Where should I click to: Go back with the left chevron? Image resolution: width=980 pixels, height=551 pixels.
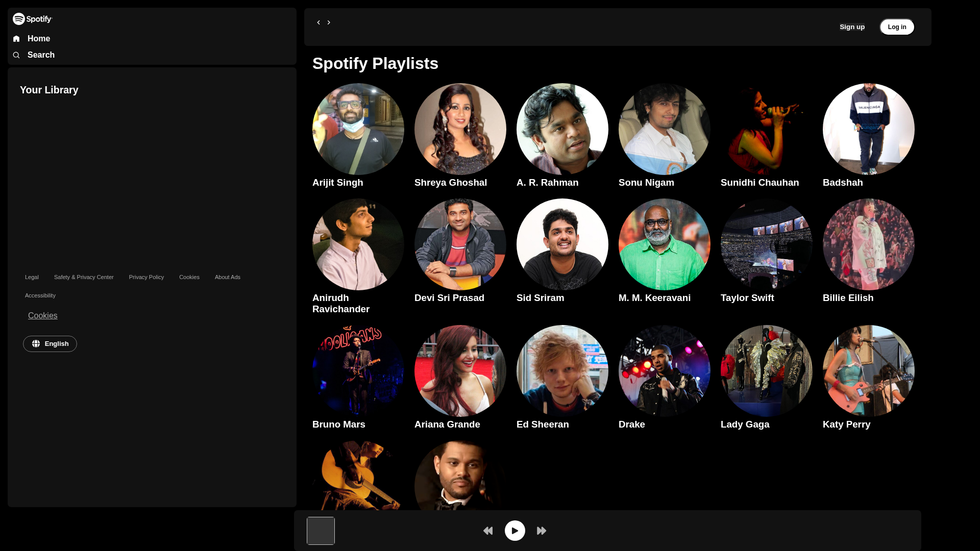point(318,22)
